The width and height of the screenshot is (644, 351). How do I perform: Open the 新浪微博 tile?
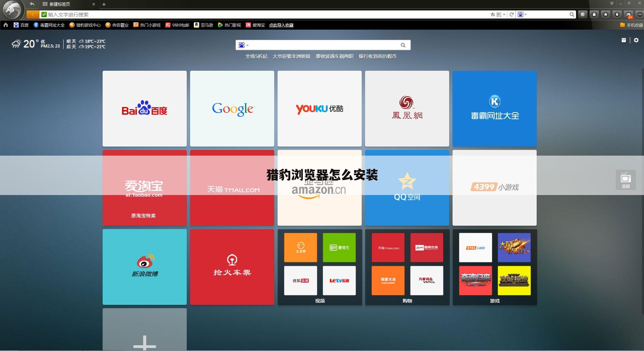[145, 267]
